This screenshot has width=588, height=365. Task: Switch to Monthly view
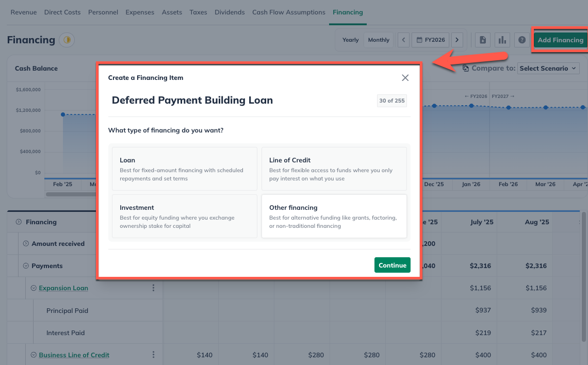[379, 40]
